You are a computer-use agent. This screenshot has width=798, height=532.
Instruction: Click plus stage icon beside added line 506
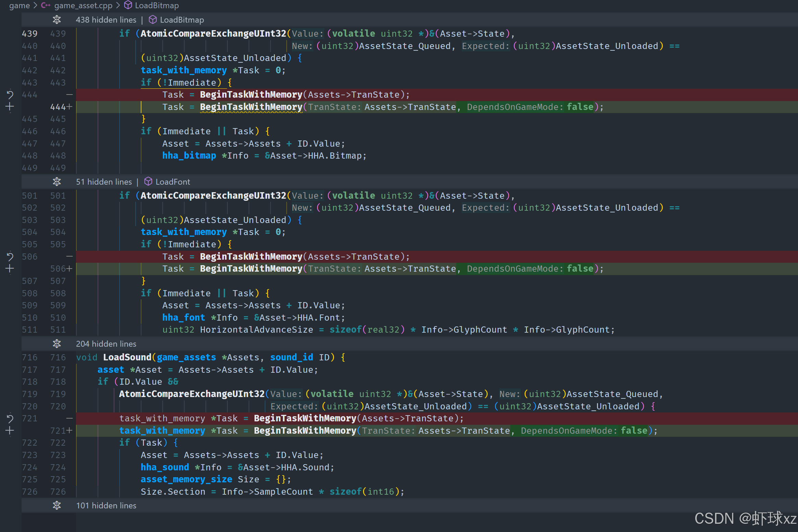point(10,269)
